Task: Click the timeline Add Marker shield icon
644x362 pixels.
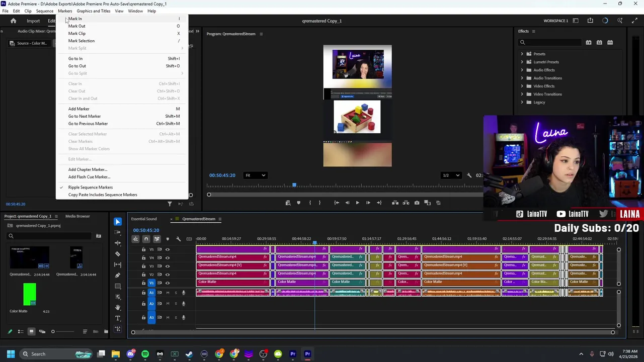Action: point(168,239)
